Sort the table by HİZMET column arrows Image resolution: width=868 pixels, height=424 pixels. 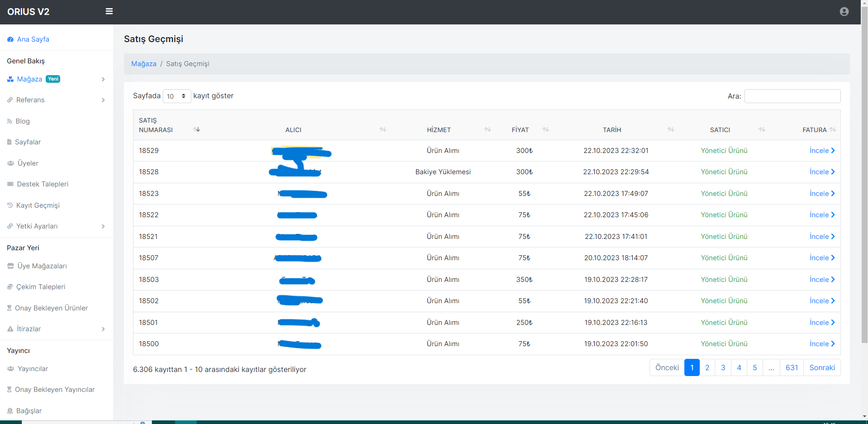click(x=488, y=130)
